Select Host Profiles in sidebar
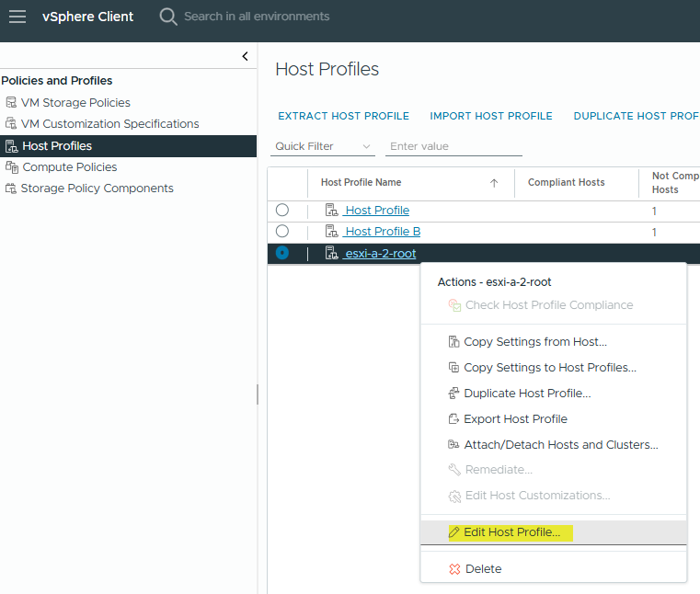Image resolution: width=700 pixels, height=594 pixels. (128, 146)
